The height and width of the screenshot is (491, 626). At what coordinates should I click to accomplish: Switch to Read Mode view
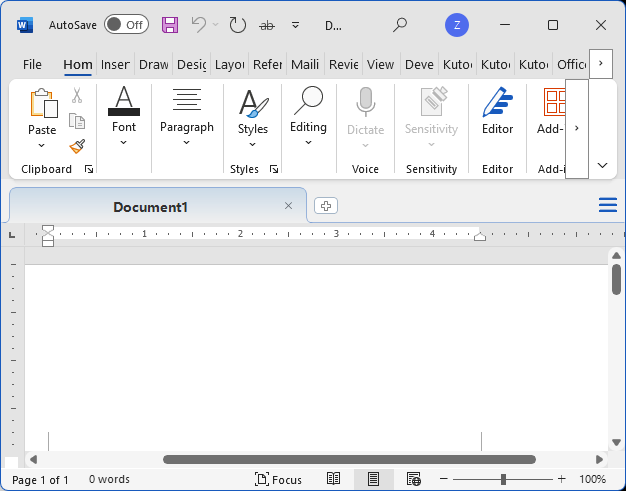334,479
